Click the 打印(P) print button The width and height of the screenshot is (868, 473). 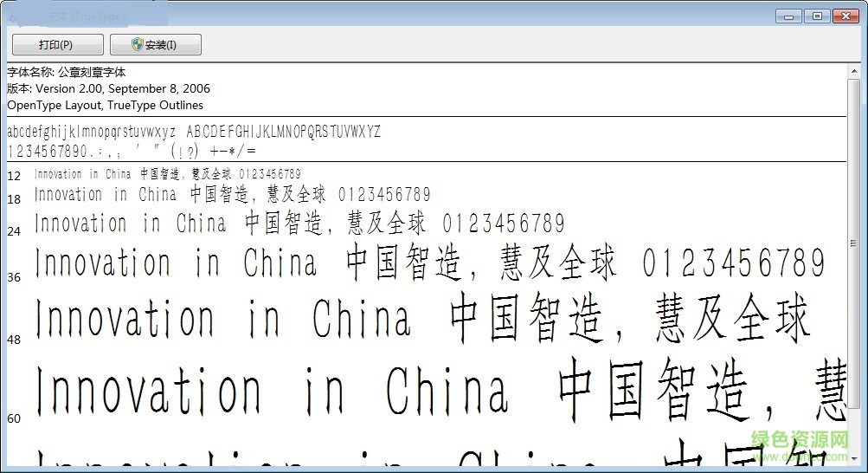click(x=58, y=45)
